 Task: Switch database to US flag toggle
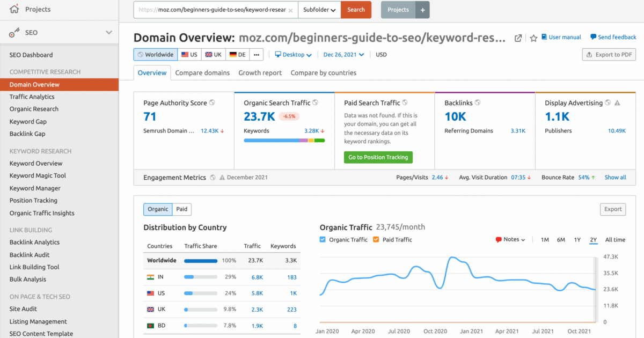click(189, 54)
